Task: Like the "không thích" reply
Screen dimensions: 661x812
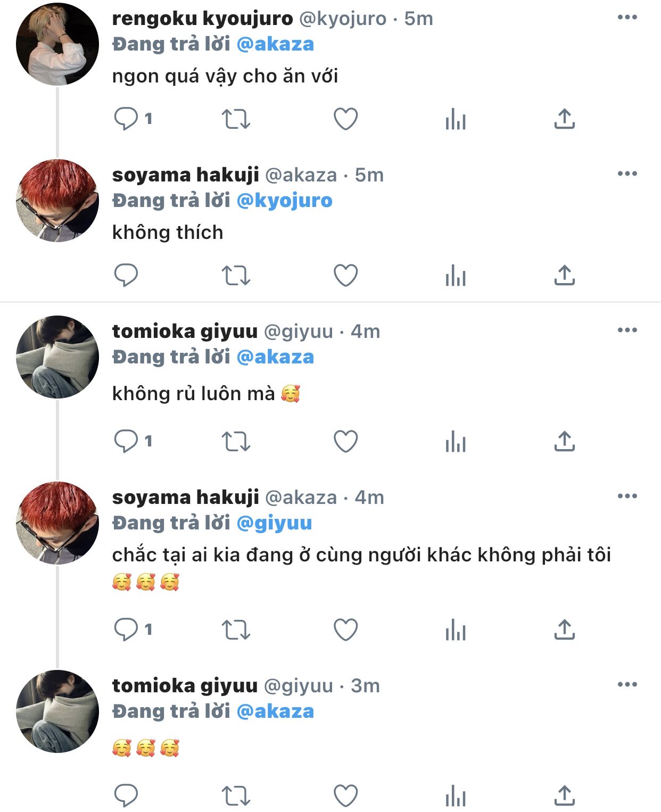Action: [345, 275]
